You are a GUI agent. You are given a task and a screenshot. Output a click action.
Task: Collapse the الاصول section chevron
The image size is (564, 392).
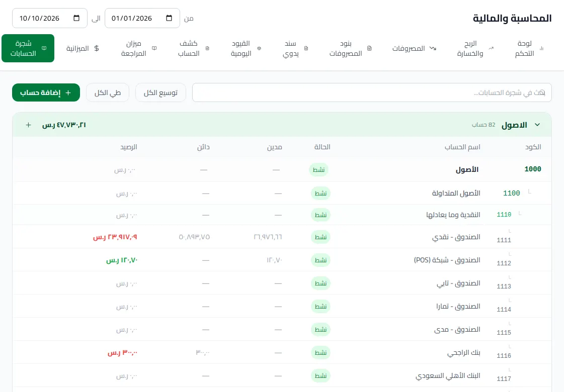coord(537,125)
